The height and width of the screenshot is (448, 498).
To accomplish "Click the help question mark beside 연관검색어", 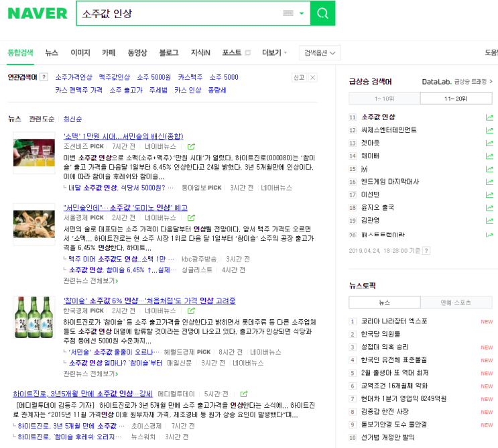I will tap(44, 77).
